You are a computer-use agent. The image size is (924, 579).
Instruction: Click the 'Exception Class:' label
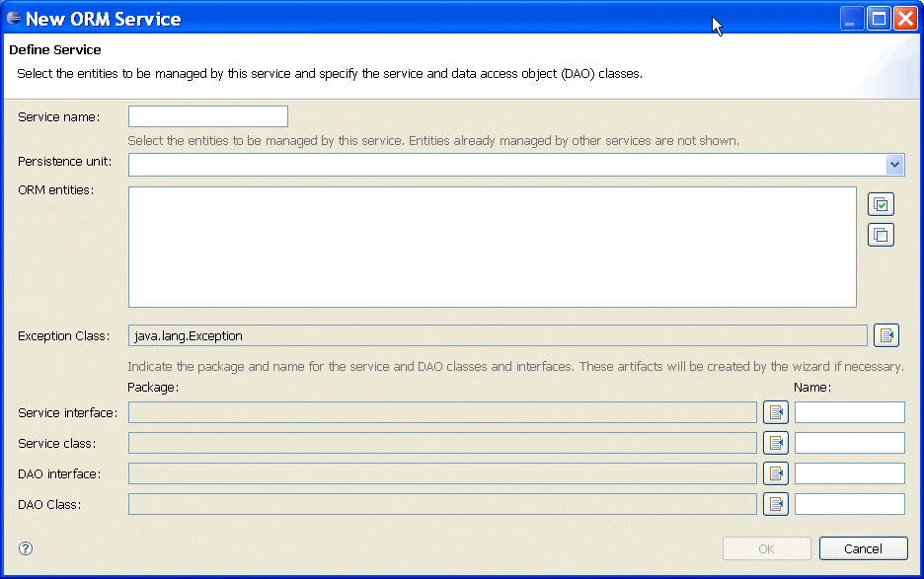point(63,335)
